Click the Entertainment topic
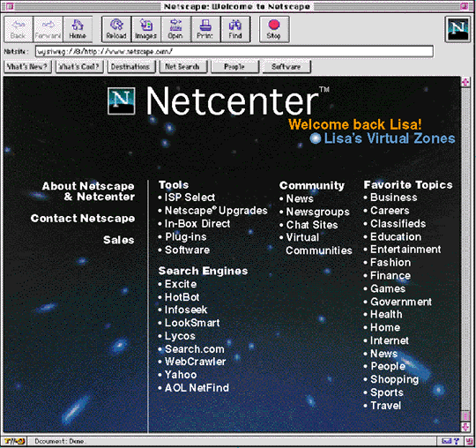This screenshot has height=448, width=476. point(405,250)
